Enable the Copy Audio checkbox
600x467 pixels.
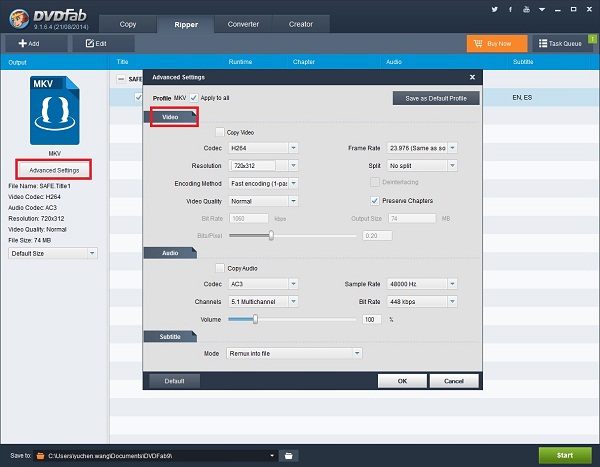[220, 268]
